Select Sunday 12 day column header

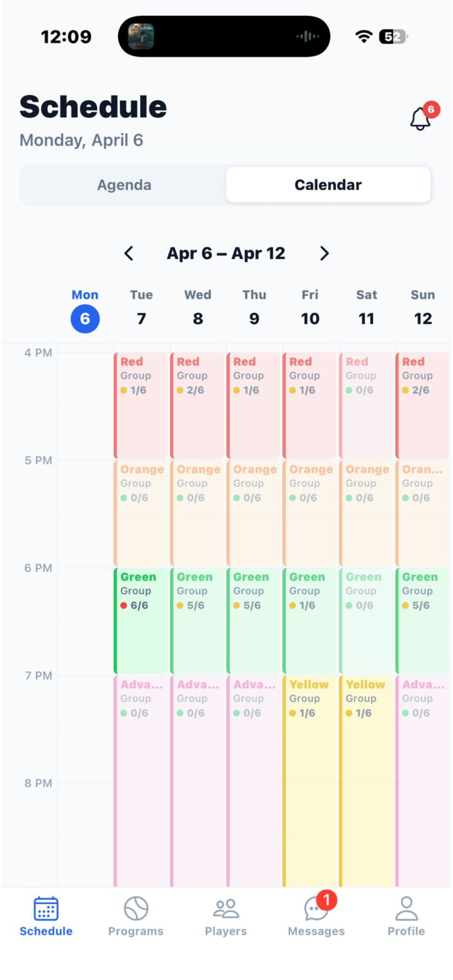click(x=423, y=307)
